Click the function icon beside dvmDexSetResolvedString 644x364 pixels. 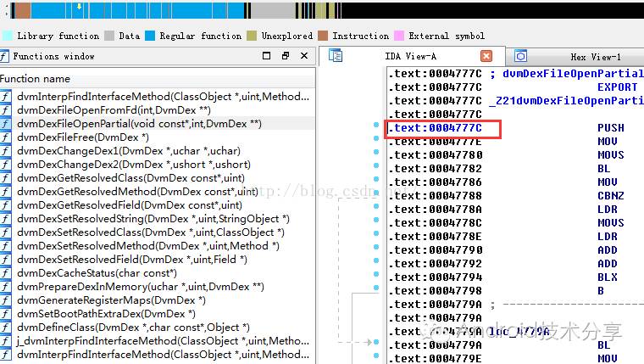(x=5, y=219)
